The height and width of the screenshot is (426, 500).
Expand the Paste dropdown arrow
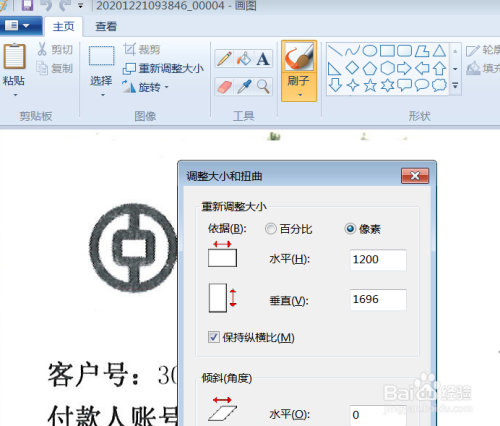15,95
